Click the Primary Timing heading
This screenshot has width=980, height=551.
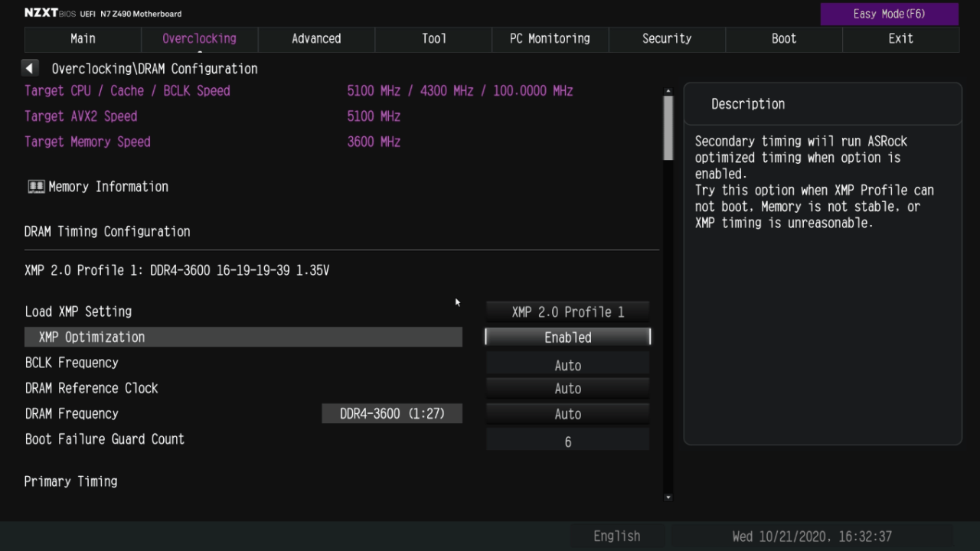[x=70, y=481]
